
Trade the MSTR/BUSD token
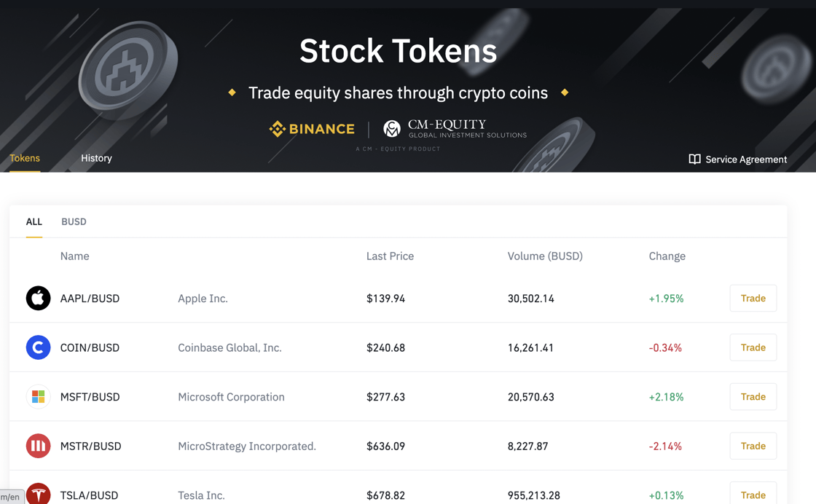click(753, 446)
